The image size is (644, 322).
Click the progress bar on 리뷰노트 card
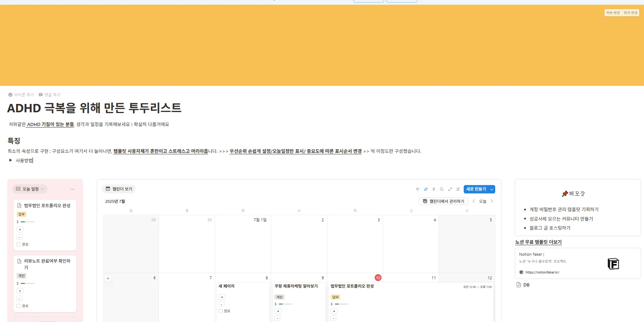(x=28, y=283)
